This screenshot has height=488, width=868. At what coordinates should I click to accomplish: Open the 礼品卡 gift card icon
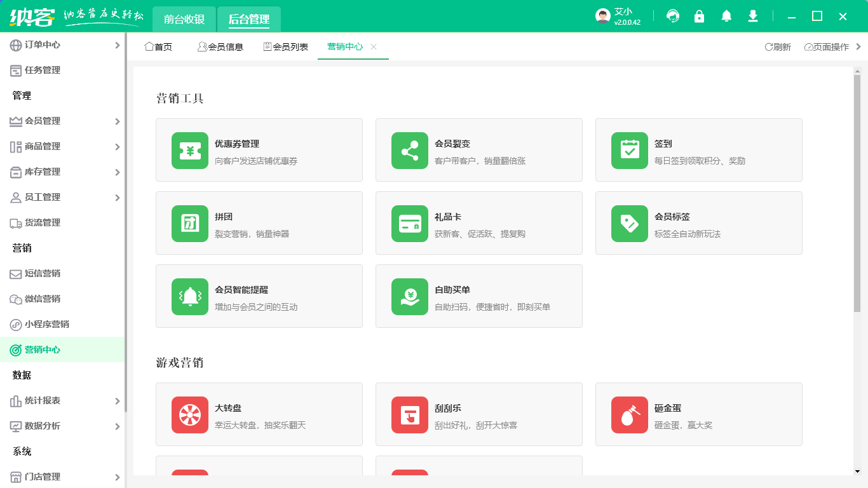point(409,223)
